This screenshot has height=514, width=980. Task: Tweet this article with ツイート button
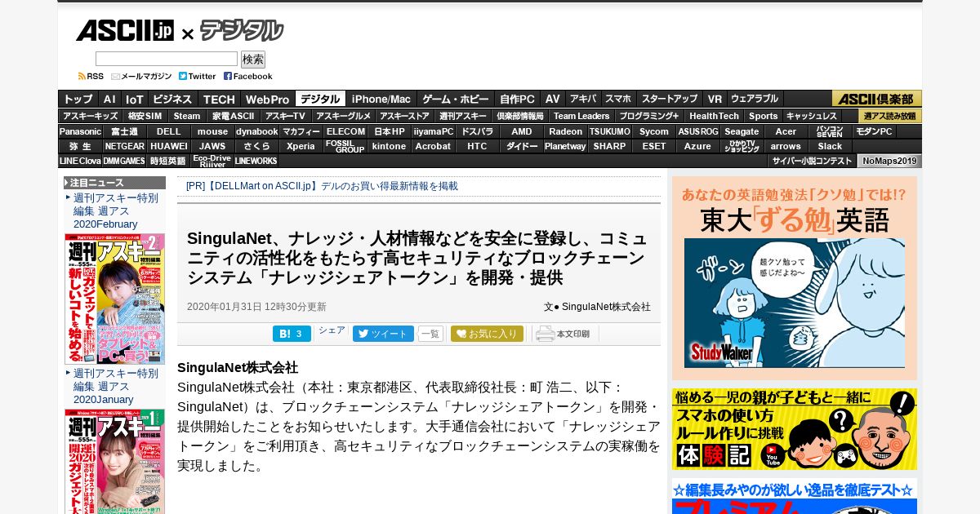pos(383,334)
